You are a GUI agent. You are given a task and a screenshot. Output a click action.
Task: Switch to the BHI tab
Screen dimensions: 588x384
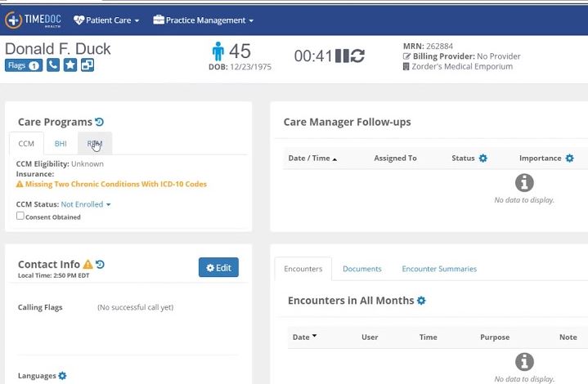click(61, 144)
